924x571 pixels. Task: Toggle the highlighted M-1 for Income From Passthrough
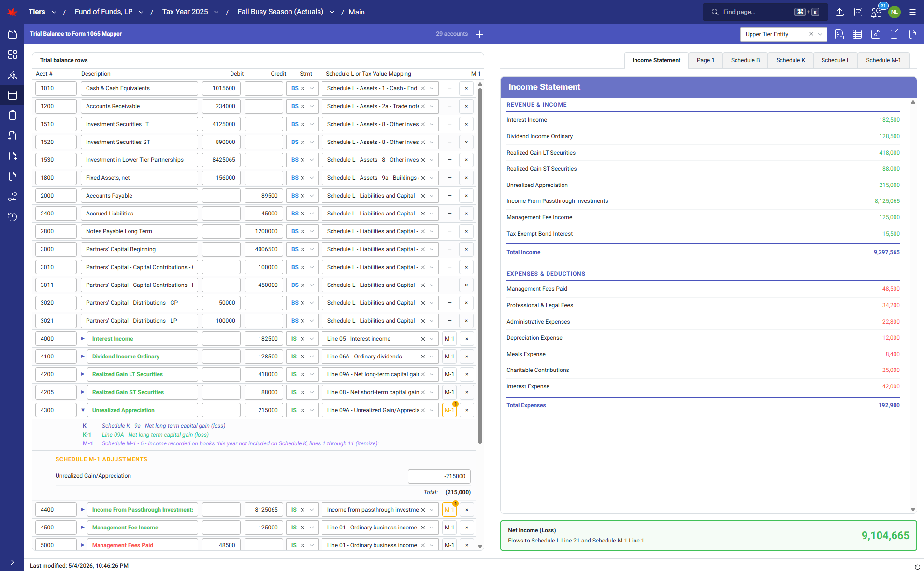pyautogui.click(x=449, y=510)
